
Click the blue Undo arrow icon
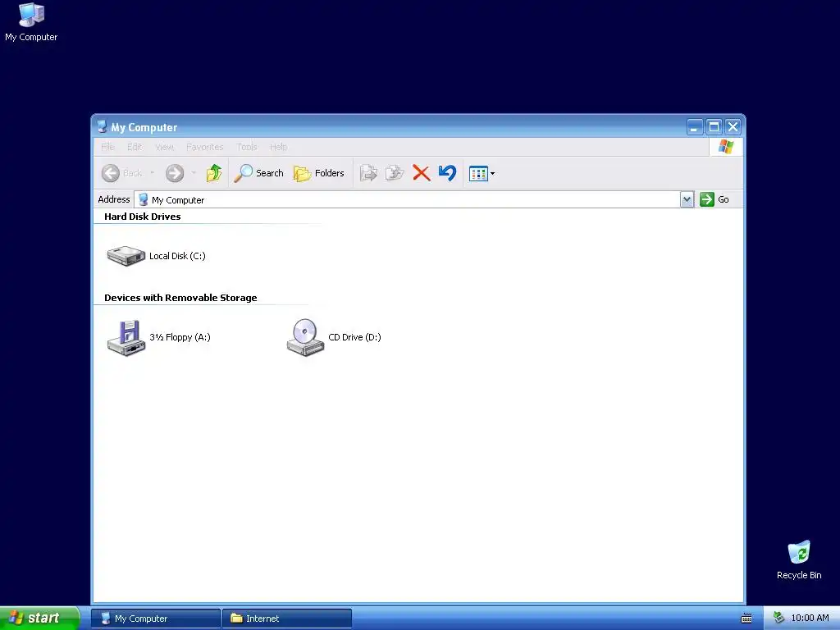pos(447,173)
